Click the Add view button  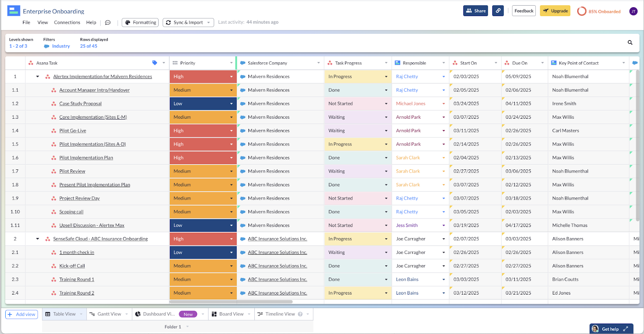click(x=22, y=314)
